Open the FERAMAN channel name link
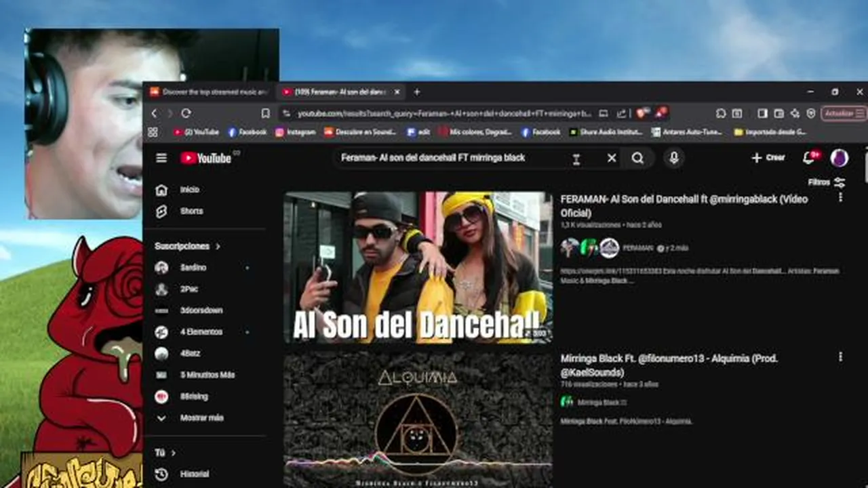The image size is (868, 488). click(x=638, y=248)
